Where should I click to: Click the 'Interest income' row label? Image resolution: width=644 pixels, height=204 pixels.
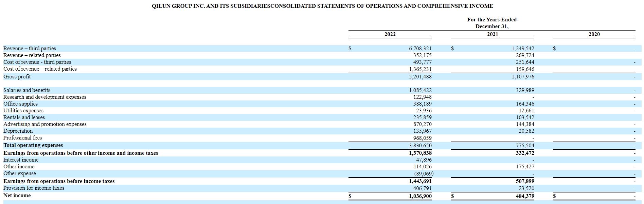tap(21, 160)
